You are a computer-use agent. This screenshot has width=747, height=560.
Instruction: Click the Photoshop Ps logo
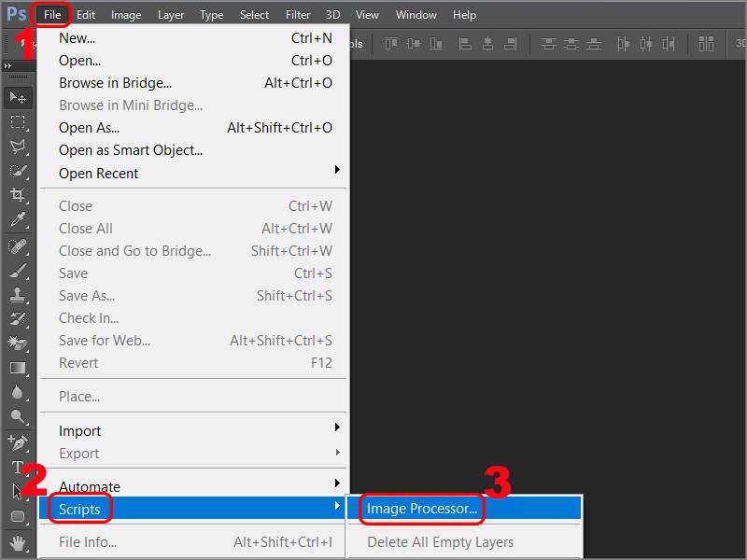click(x=16, y=14)
